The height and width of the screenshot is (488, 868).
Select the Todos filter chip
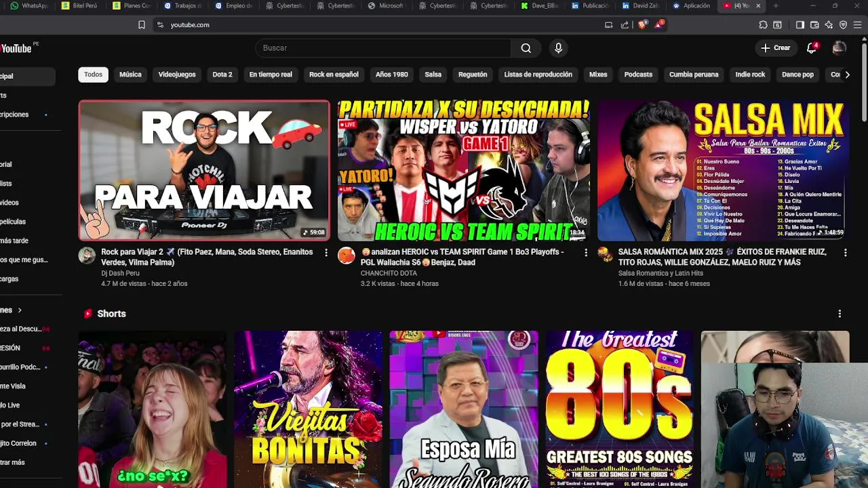[x=93, y=75]
